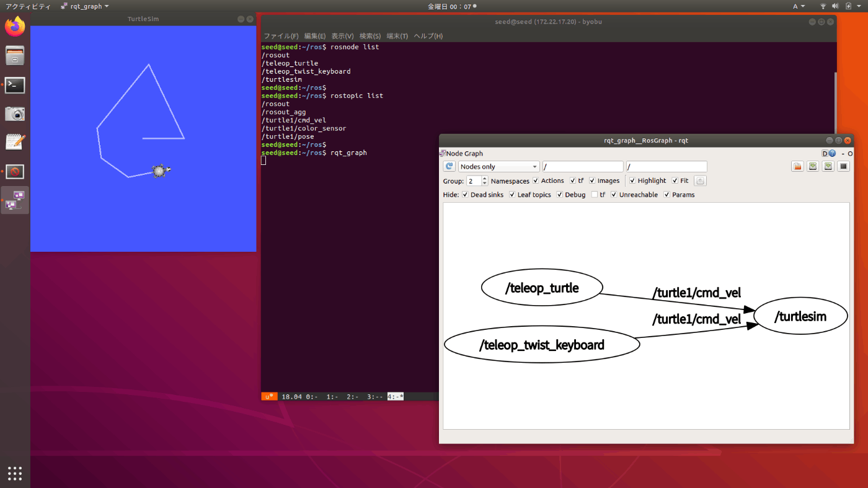Screen dimensions: 868x488
Task: Click the Wi-Fi icon in the top bar
Action: (823, 6)
